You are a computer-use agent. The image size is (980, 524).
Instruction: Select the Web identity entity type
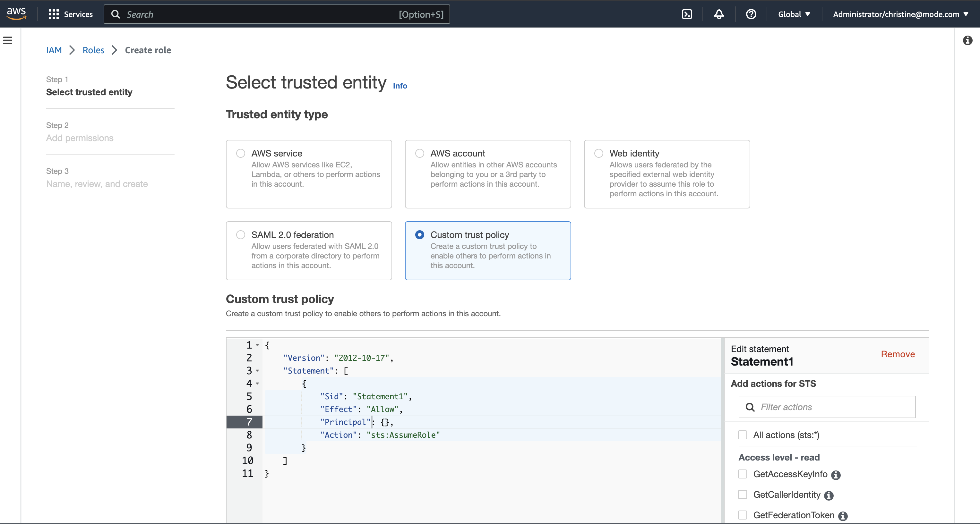click(598, 153)
